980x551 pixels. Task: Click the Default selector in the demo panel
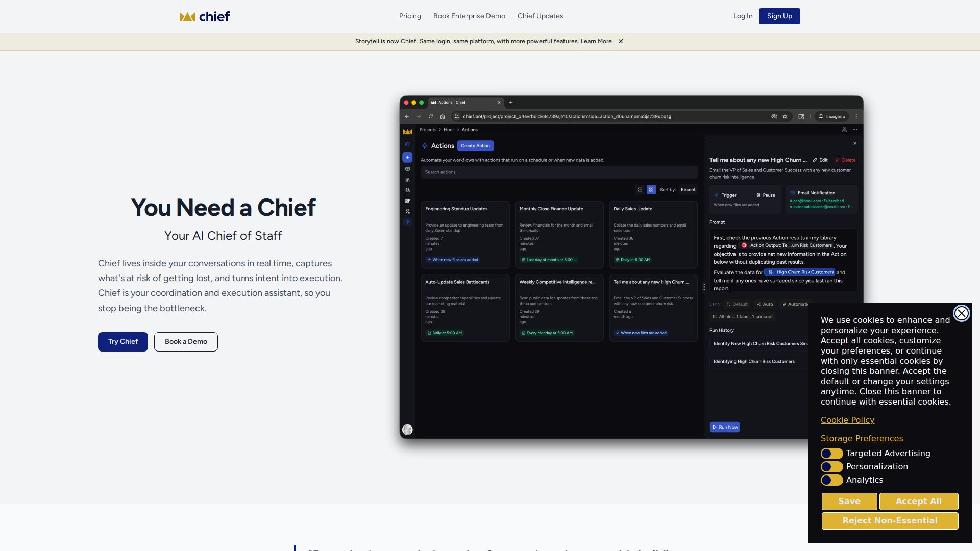[737, 304]
